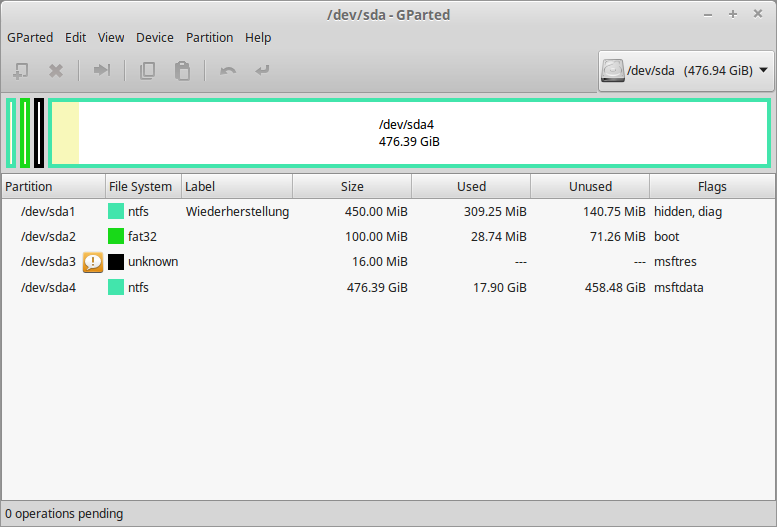Open the Edit menu

(75, 38)
